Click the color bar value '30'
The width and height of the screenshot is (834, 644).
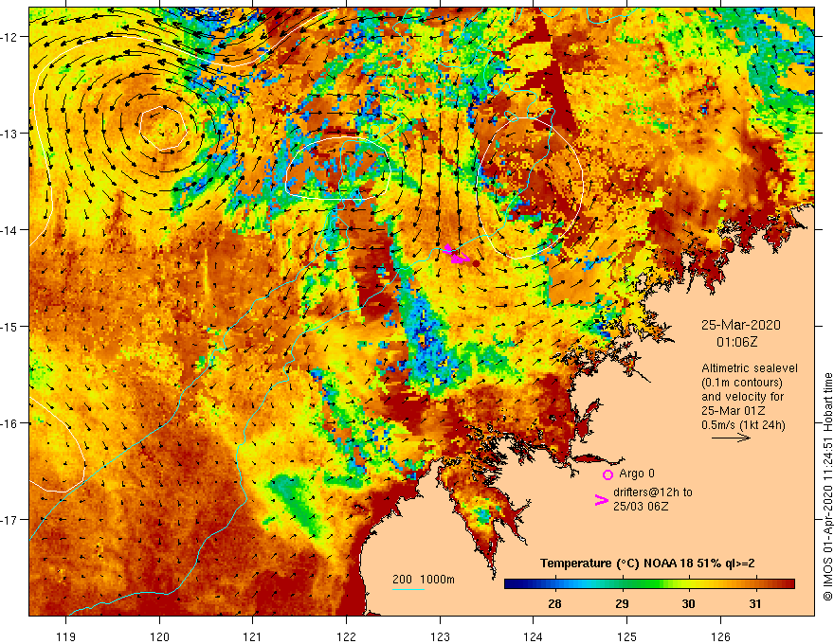point(688,603)
